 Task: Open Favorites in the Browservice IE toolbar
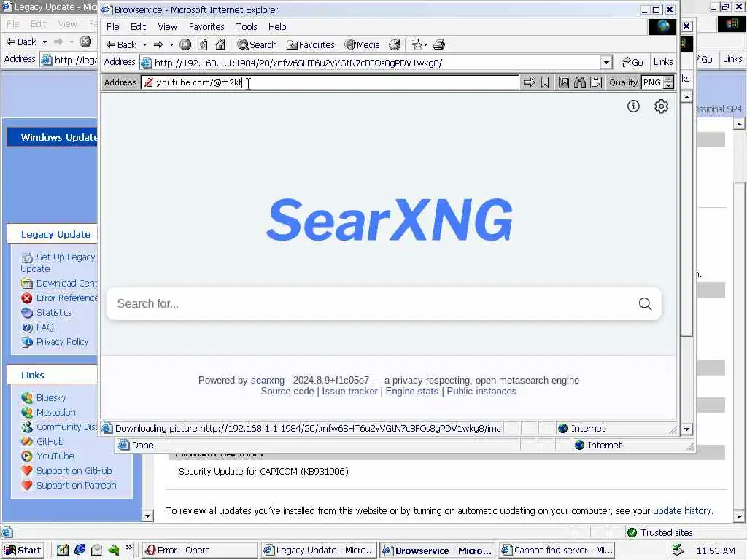(x=311, y=44)
